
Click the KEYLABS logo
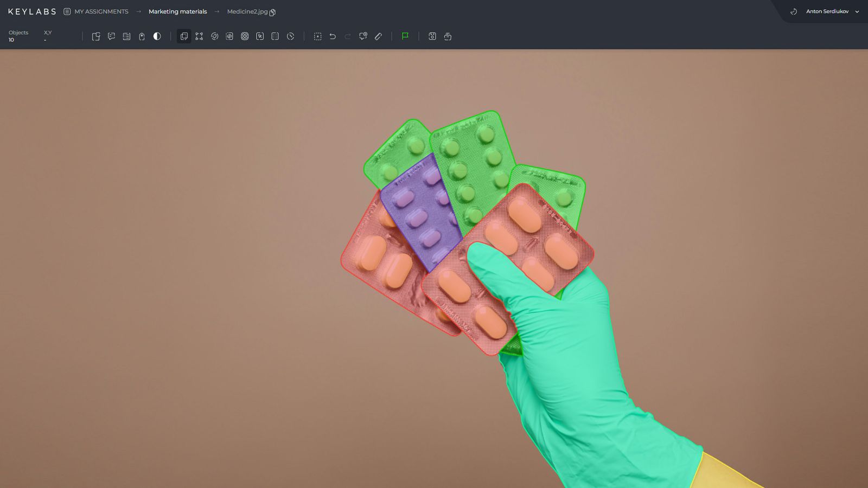click(x=32, y=11)
